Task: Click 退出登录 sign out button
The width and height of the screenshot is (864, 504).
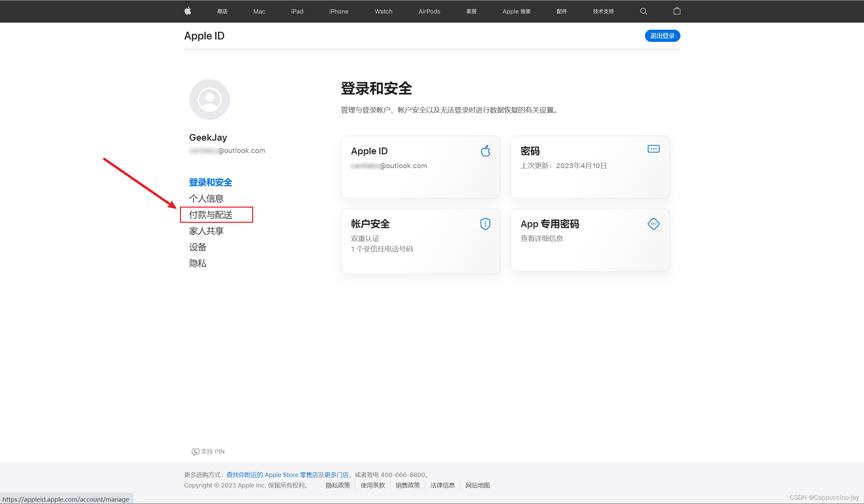Action: [661, 35]
